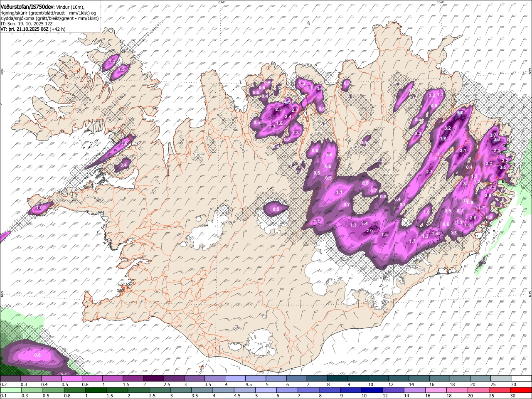Viewport: 532px width, 399px height.
Task: Pick the light violet 14–16 swatch in lower legend
Action: coord(415,390)
